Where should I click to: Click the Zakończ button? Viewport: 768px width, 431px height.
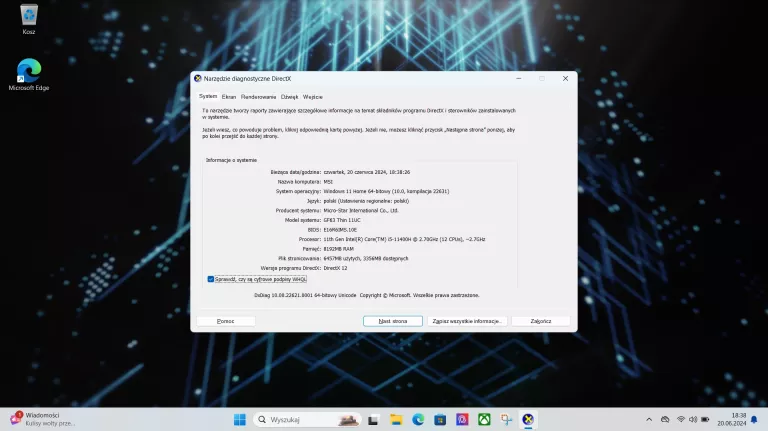coord(541,321)
